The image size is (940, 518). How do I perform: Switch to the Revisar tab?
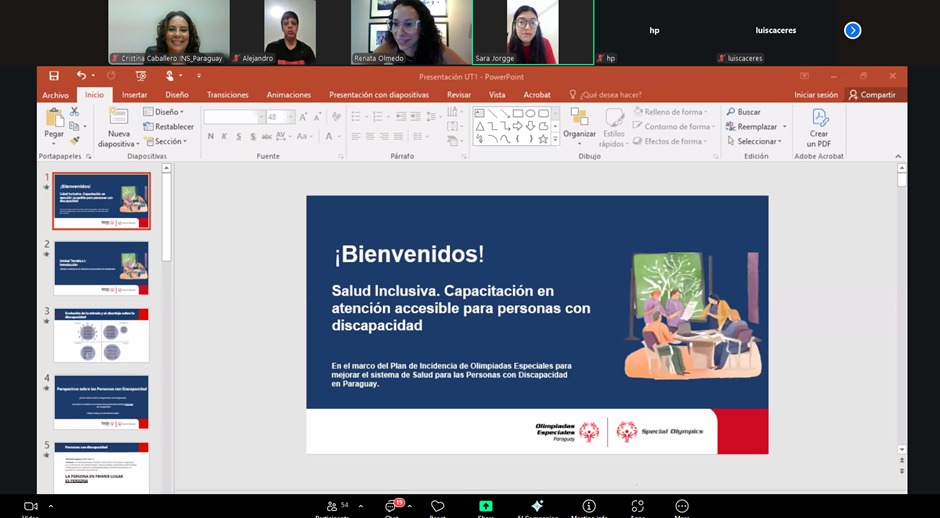(x=459, y=95)
